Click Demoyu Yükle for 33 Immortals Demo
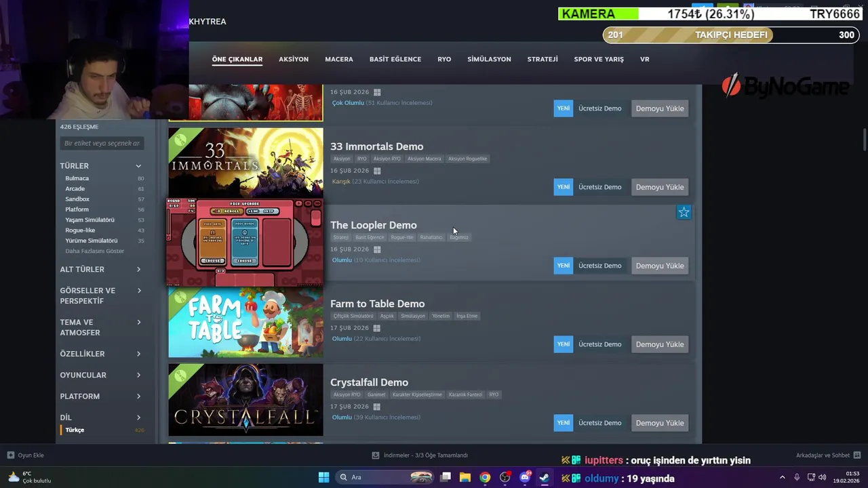 [x=660, y=187]
